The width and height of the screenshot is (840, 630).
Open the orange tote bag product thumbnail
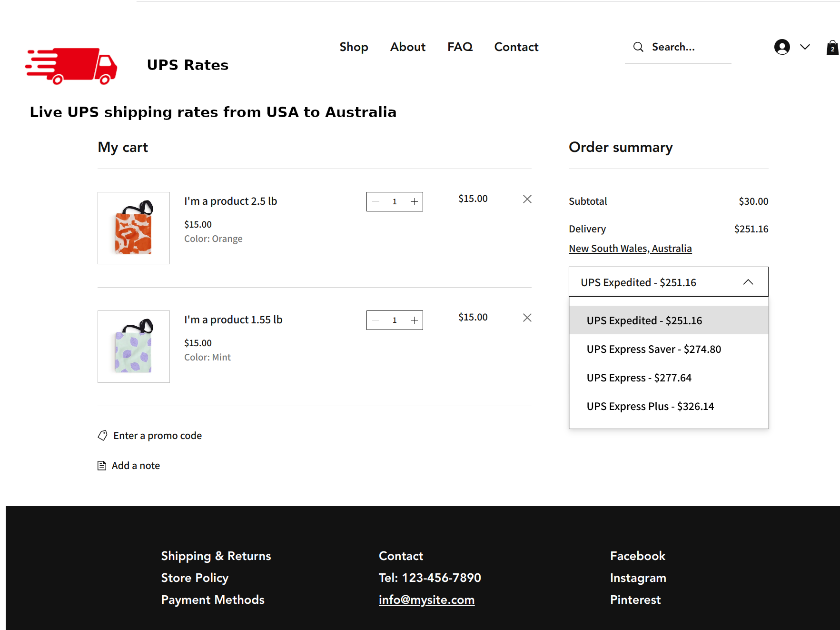click(x=134, y=228)
